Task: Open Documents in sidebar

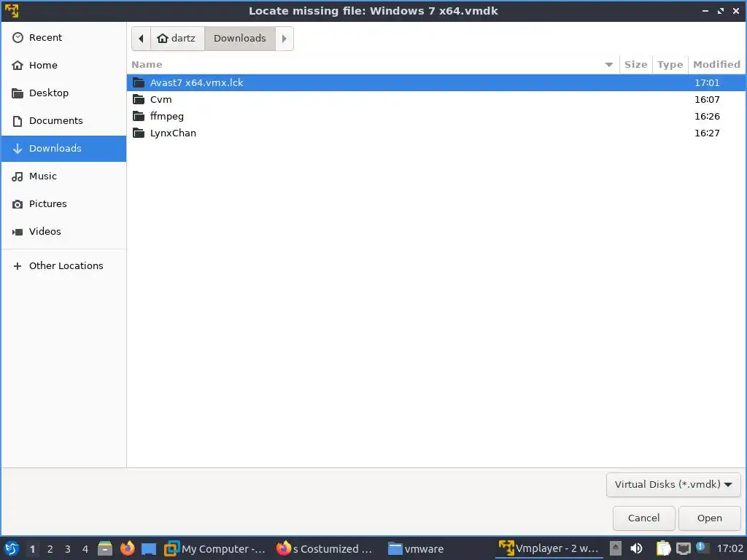Action: click(64, 120)
